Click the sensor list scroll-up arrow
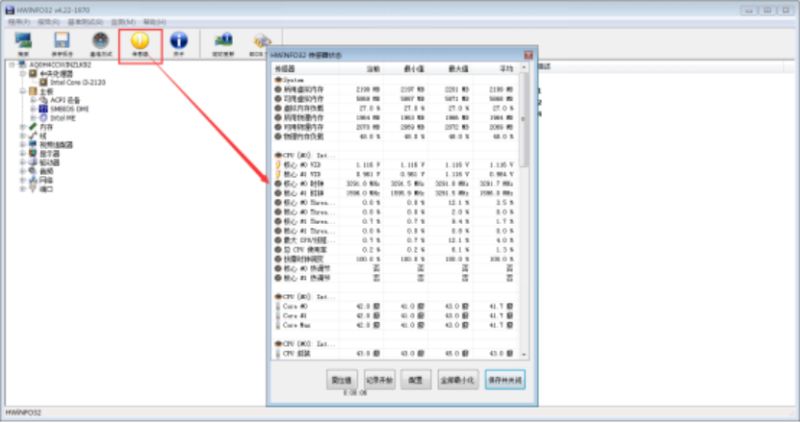The height and width of the screenshot is (423, 800). point(523,68)
